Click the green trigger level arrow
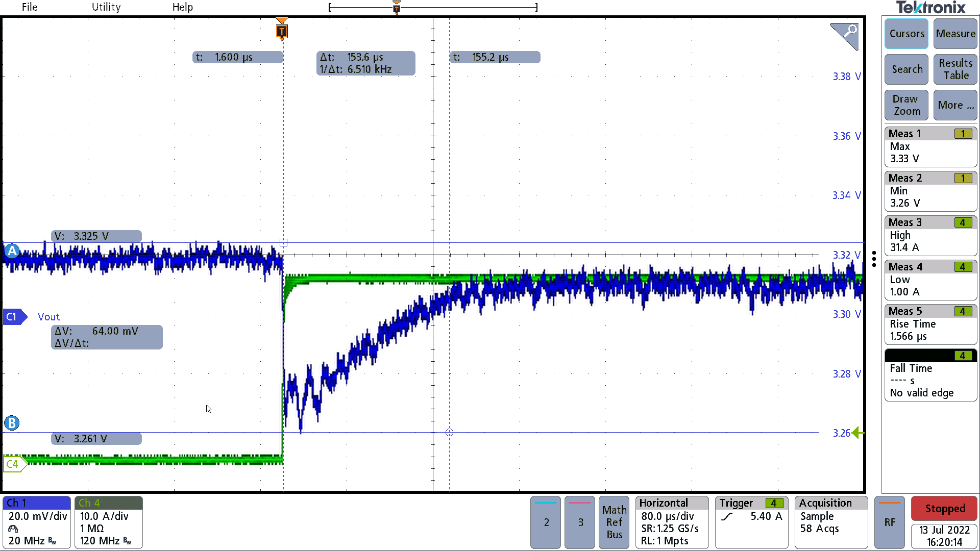The height and width of the screenshot is (551, 980). tap(858, 433)
